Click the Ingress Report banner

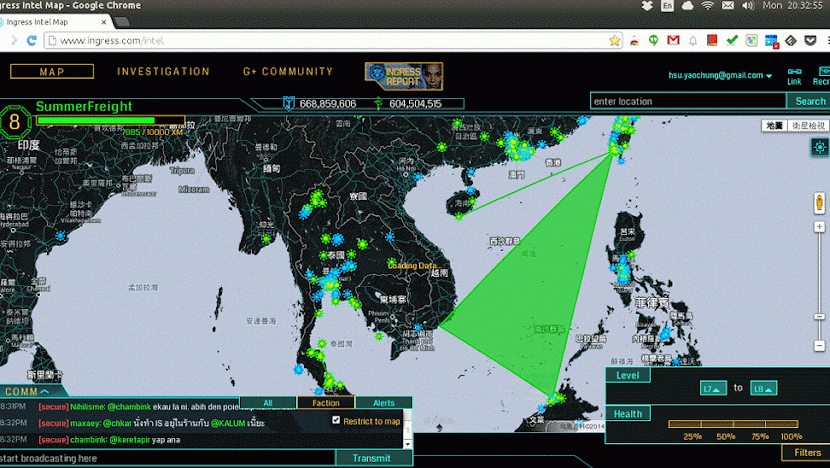[x=404, y=76]
